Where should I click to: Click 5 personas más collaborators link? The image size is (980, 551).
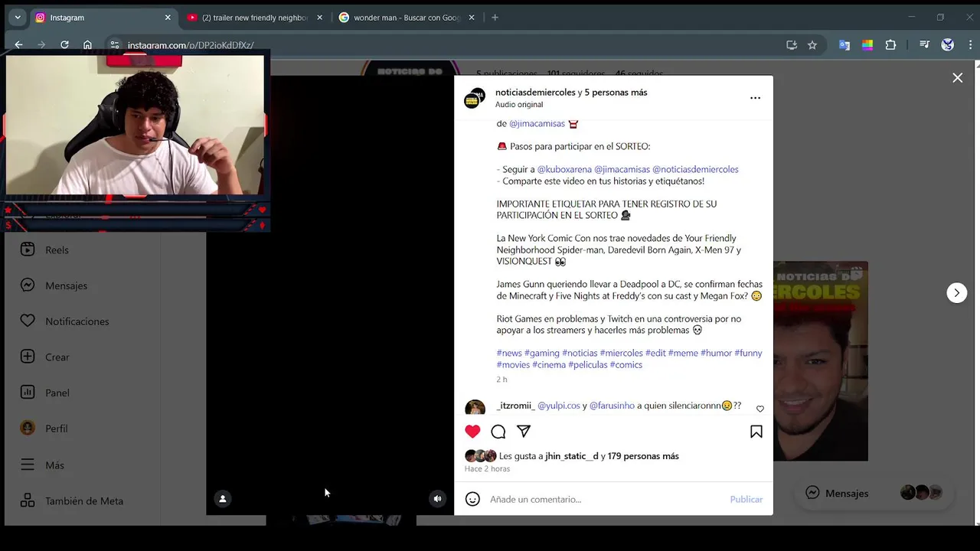click(x=616, y=92)
